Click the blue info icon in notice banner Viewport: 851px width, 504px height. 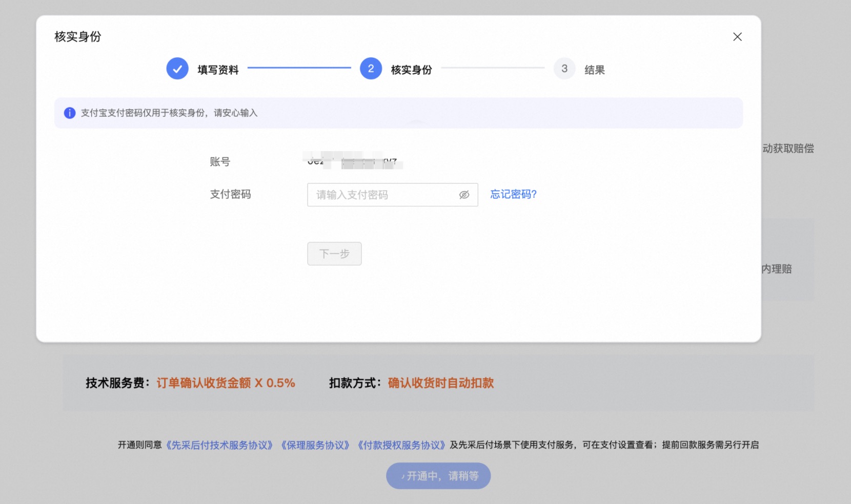(x=70, y=113)
